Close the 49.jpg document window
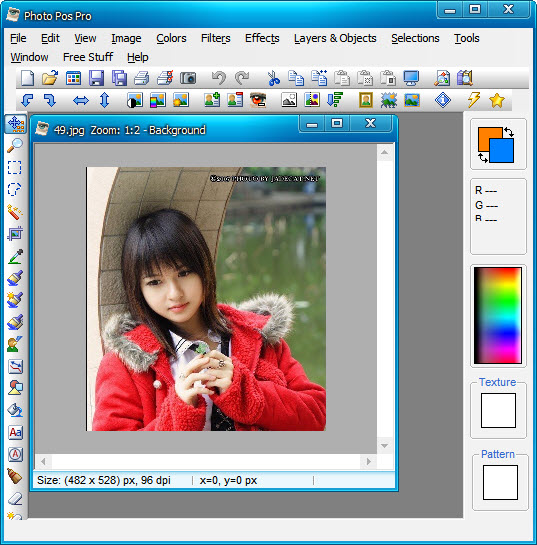The image size is (537, 545). (371, 123)
